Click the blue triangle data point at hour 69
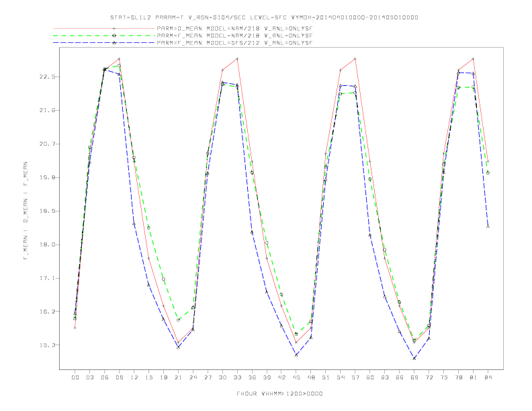 [x=414, y=358]
